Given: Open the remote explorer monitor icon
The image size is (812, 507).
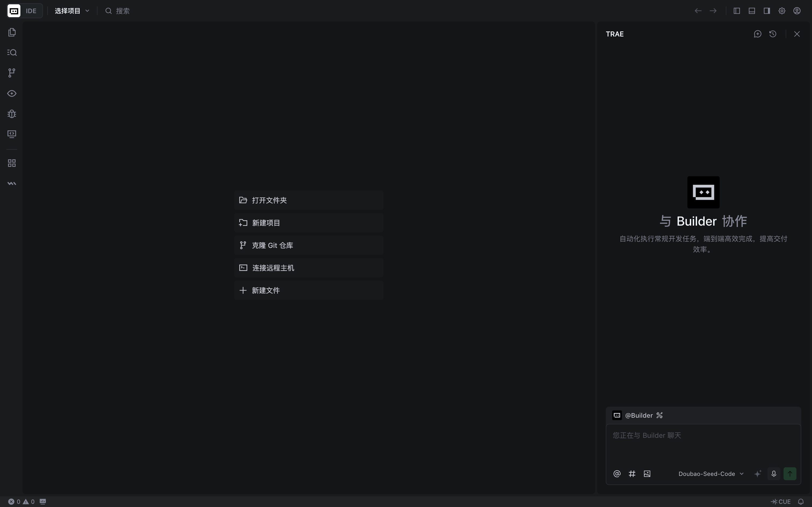Looking at the screenshot, I should [12, 134].
